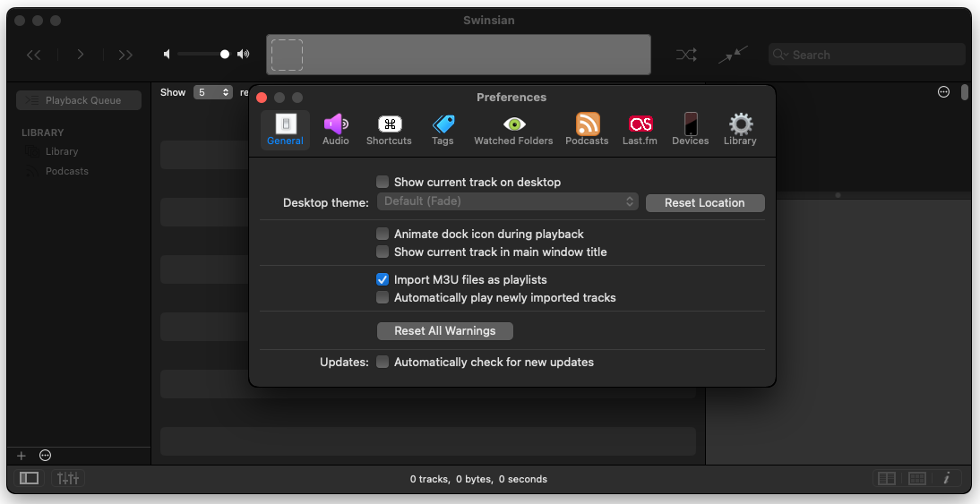980x504 pixels.
Task: Click the album art placeholder
Action: [x=287, y=55]
